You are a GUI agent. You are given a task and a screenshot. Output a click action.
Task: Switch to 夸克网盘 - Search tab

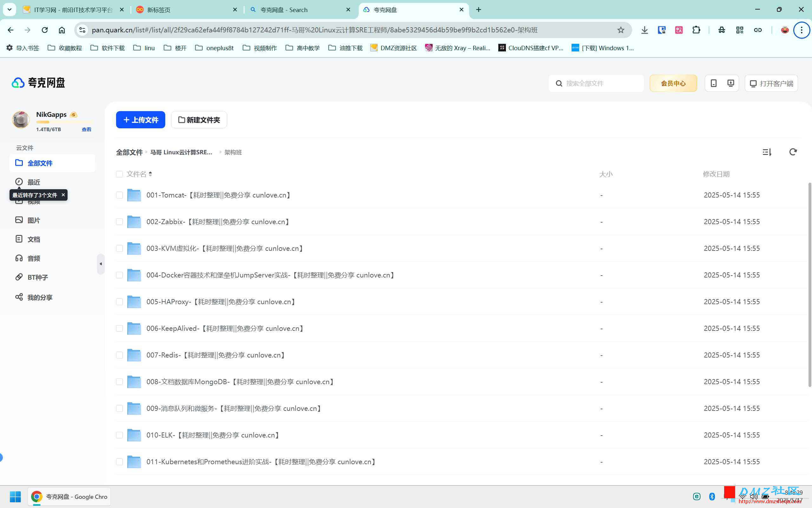click(x=301, y=10)
